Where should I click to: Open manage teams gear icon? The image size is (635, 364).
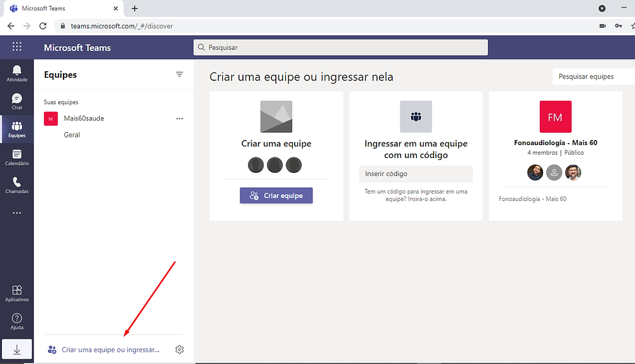pos(179,349)
